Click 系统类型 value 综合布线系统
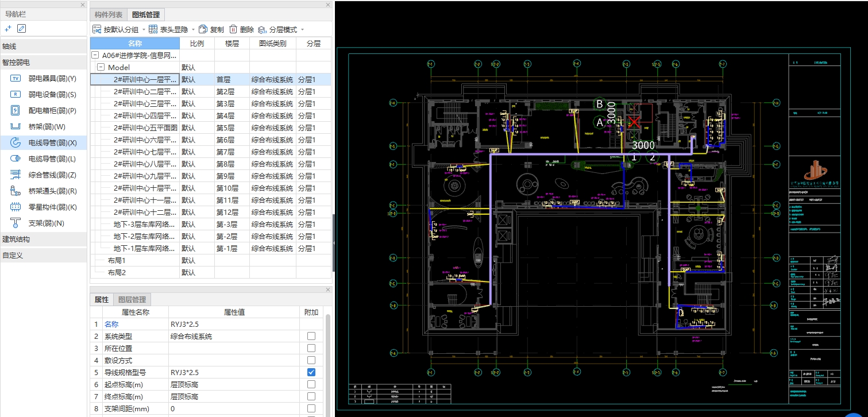 pos(234,336)
